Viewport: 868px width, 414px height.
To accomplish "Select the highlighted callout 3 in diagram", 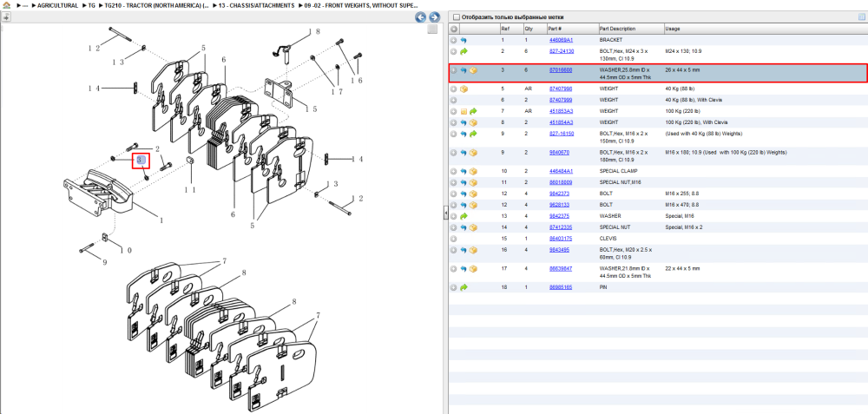I will click(141, 161).
